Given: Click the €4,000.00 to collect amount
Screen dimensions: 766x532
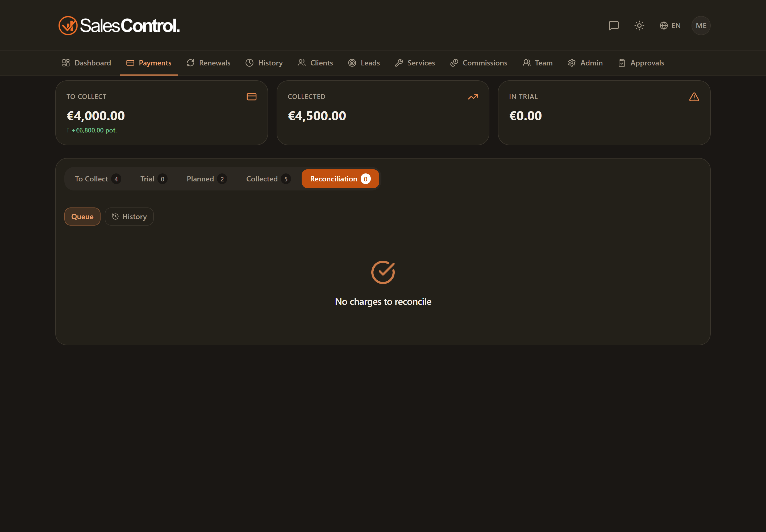Looking at the screenshot, I should (96, 116).
